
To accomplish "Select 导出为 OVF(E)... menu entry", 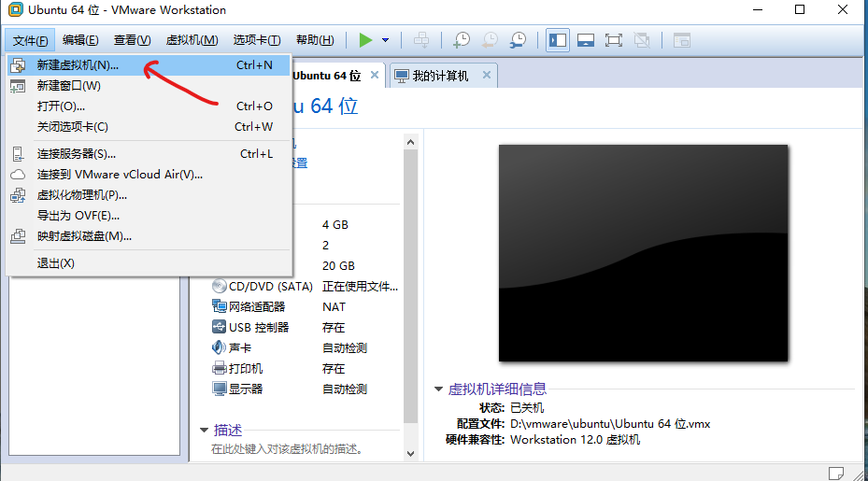I will coord(149,216).
